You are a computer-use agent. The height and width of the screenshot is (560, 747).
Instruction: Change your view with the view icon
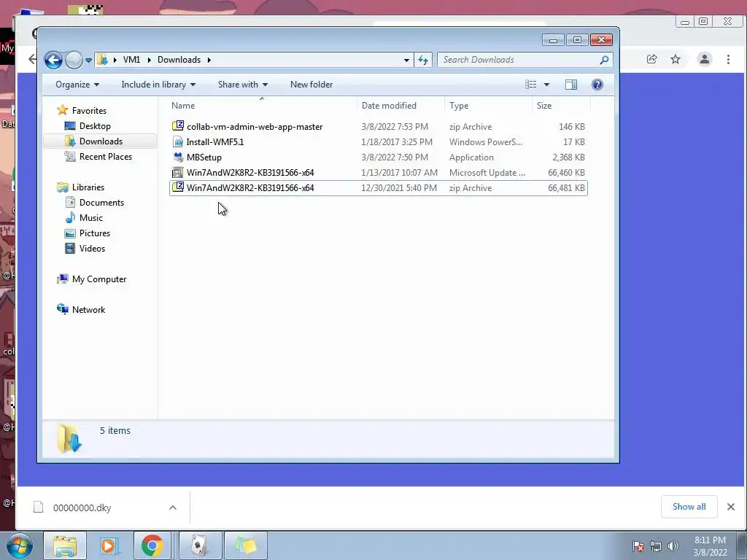[x=531, y=85]
